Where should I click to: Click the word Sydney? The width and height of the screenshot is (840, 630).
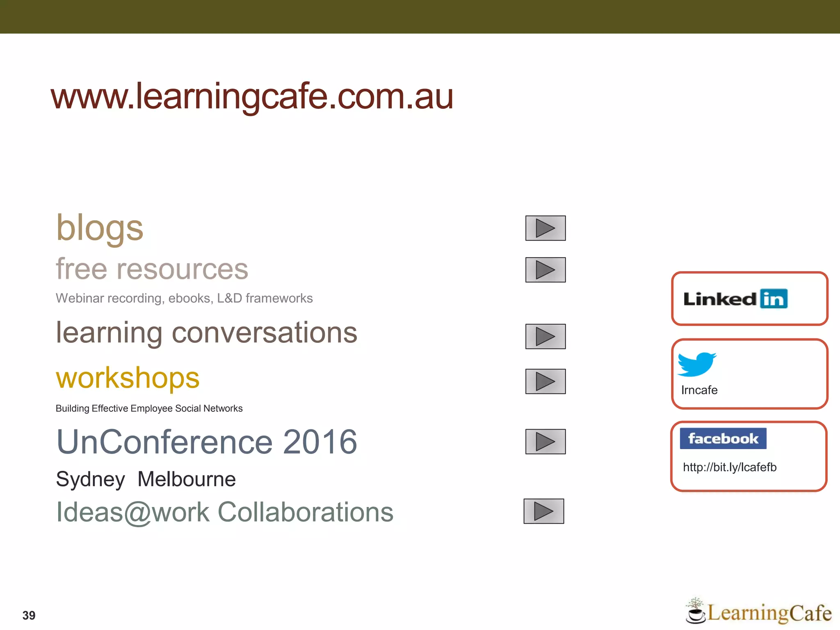(90, 480)
